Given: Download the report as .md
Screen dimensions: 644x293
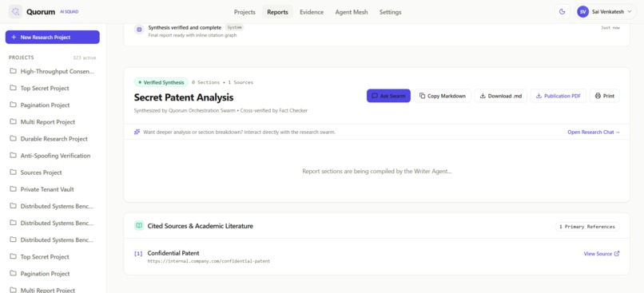Looking at the screenshot, I should click(501, 96).
